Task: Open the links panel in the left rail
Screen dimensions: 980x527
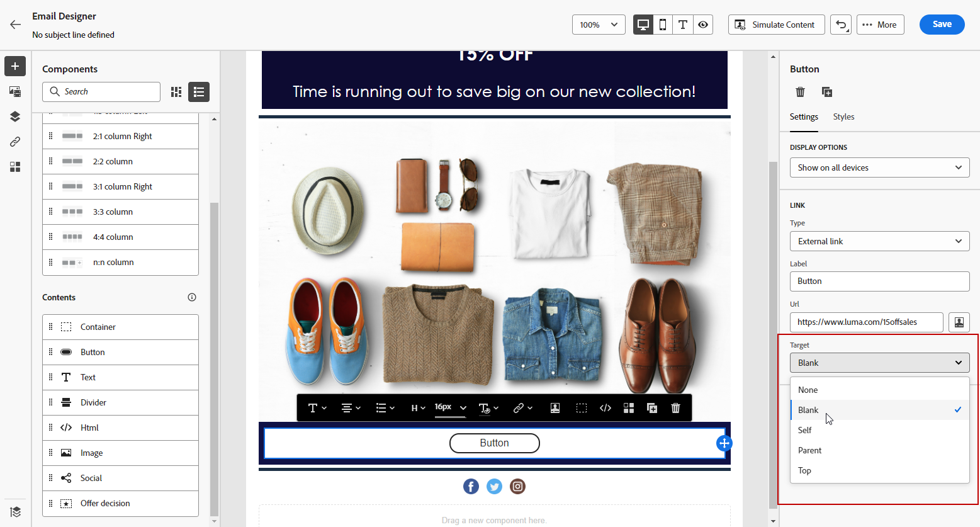Action: [15, 142]
